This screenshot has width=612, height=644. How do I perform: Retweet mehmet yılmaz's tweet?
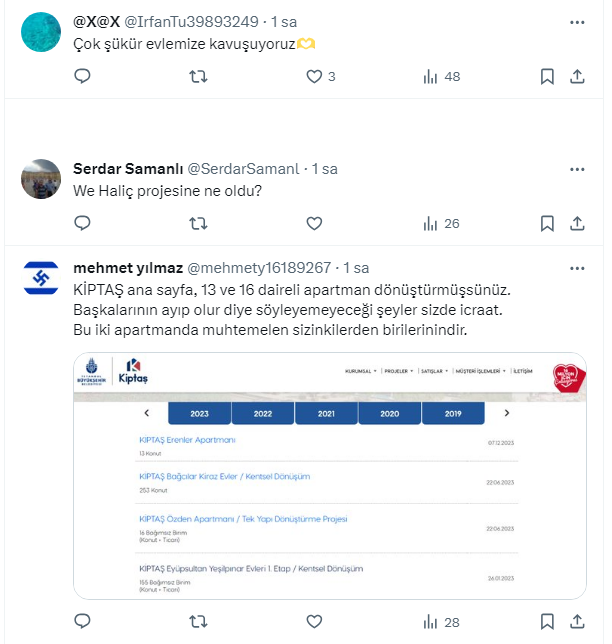click(x=198, y=622)
